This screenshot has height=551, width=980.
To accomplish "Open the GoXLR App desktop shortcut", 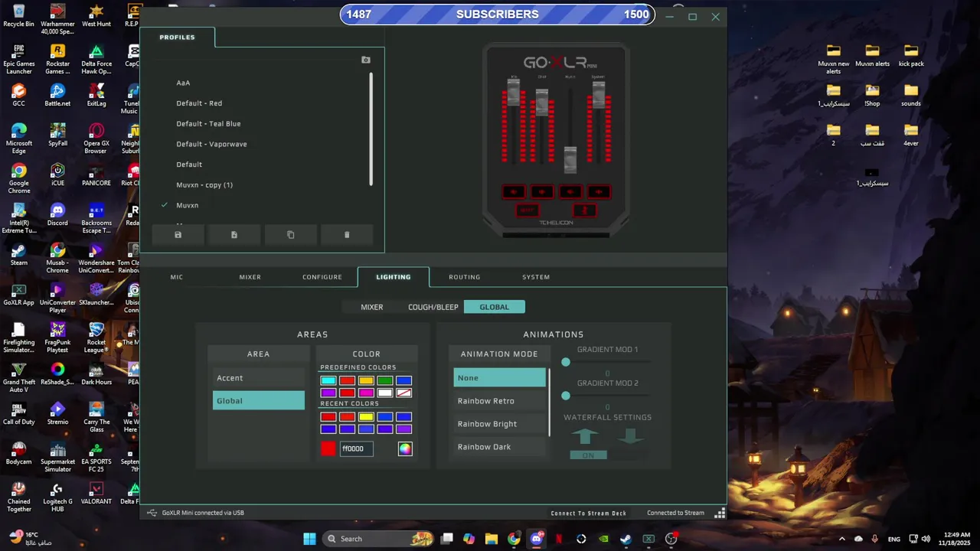I will click(x=19, y=295).
